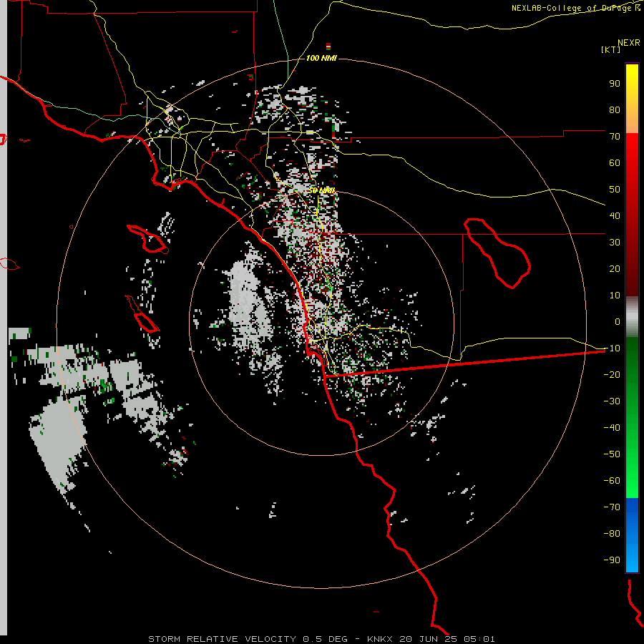Screen dimensions: 644x644
Task: Click the 10 value on the velocity scale
Action: pyautogui.click(x=615, y=296)
